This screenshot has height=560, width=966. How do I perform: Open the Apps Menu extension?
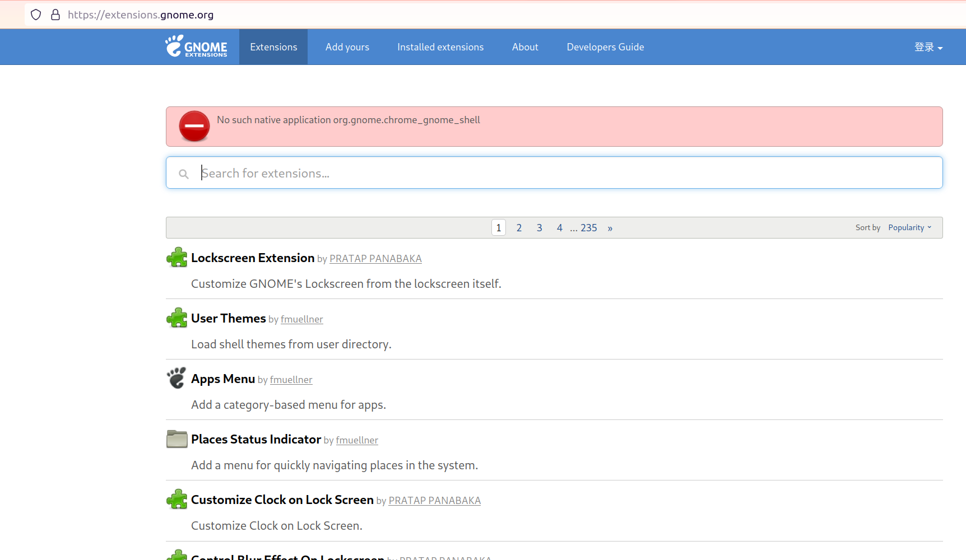click(223, 379)
